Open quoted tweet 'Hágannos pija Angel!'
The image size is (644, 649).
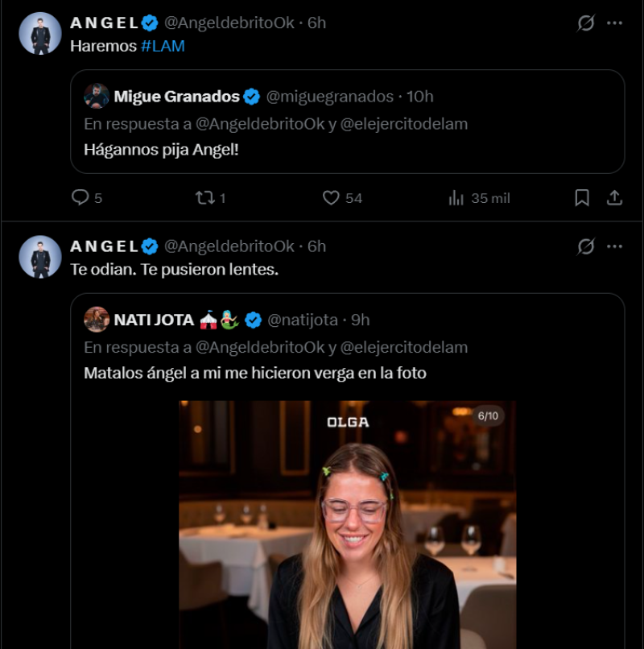(x=346, y=151)
